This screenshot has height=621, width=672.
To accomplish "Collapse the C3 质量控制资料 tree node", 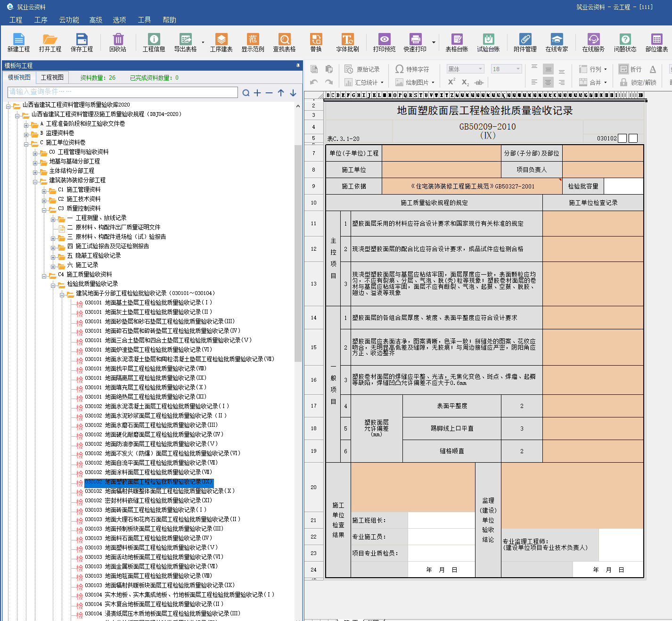I will (44, 209).
